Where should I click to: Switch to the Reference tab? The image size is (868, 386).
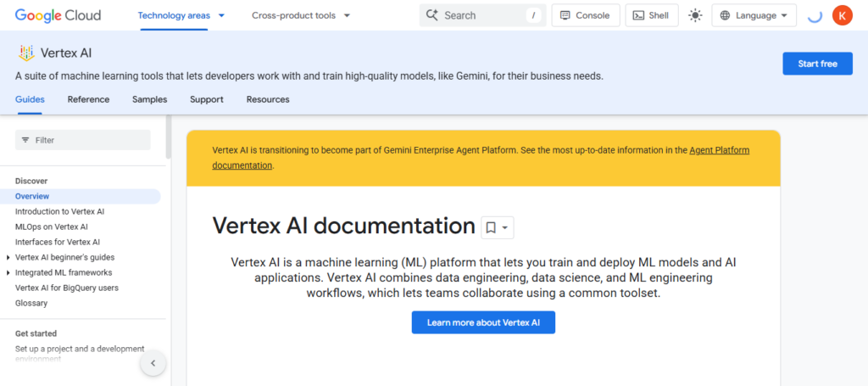[x=88, y=100]
